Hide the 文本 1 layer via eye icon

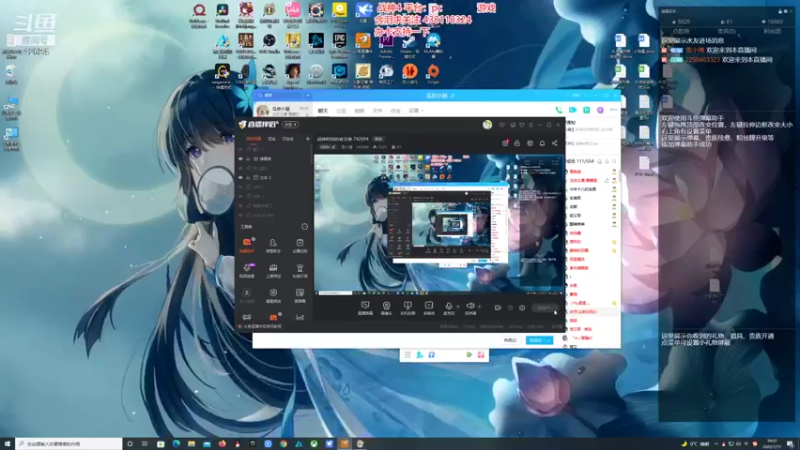click(241, 178)
